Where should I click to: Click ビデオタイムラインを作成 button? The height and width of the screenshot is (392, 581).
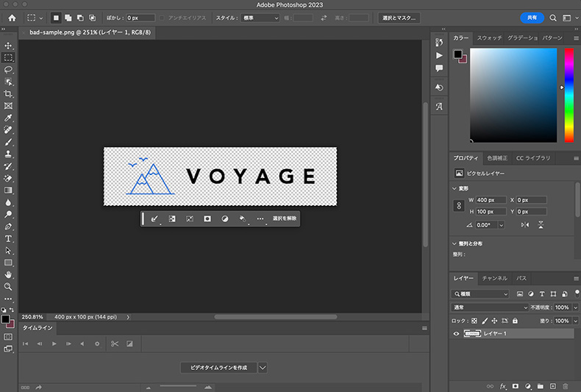coord(218,367)
